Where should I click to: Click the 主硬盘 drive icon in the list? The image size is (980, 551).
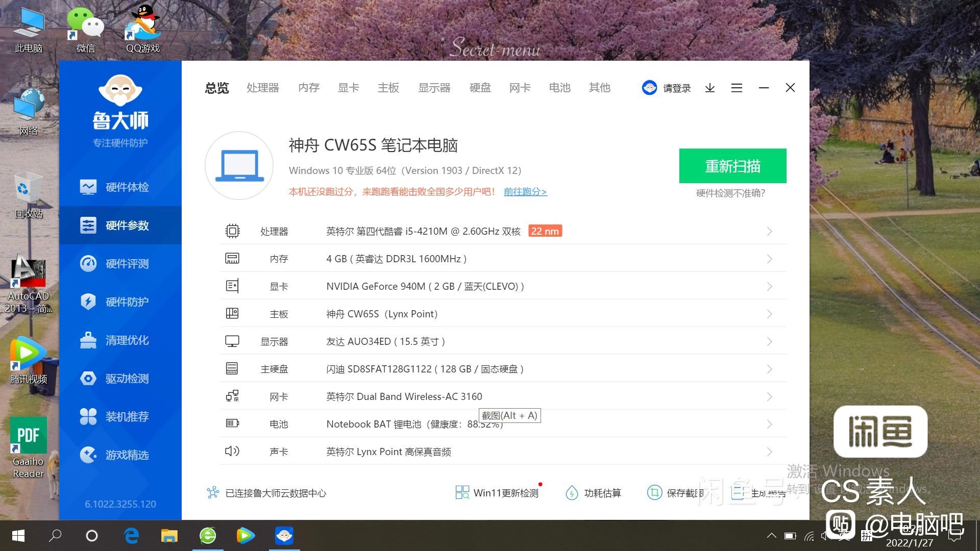(x=232, y=368)
